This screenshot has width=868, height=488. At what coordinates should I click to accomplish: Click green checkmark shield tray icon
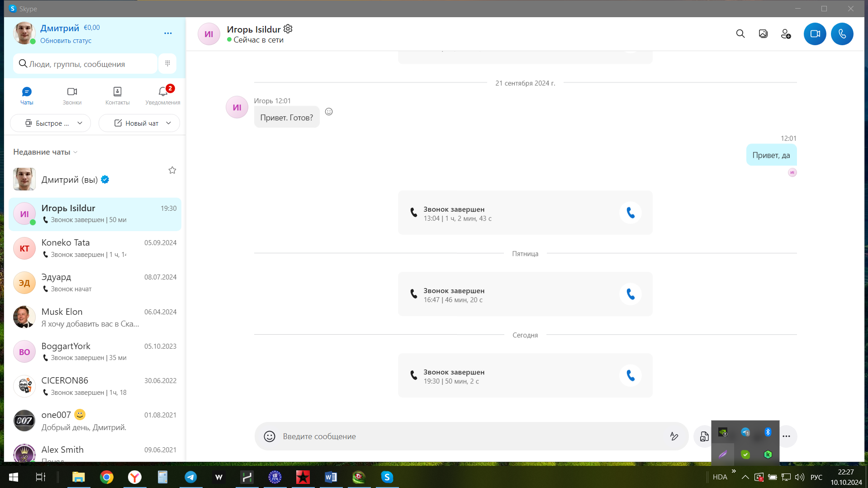click(745, 455)
